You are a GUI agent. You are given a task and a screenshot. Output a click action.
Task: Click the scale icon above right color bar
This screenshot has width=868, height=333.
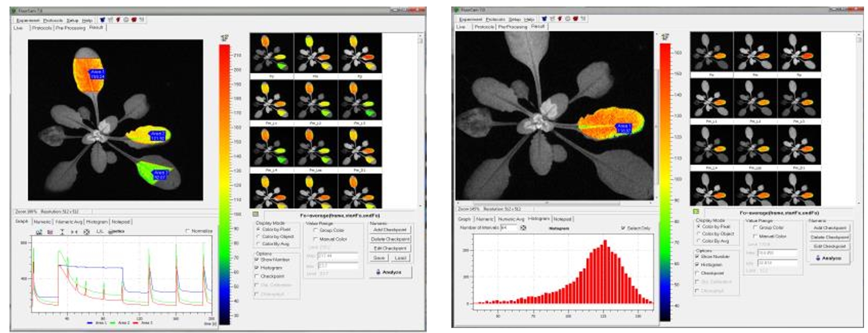pyautogui.click(x=665, y=37)
